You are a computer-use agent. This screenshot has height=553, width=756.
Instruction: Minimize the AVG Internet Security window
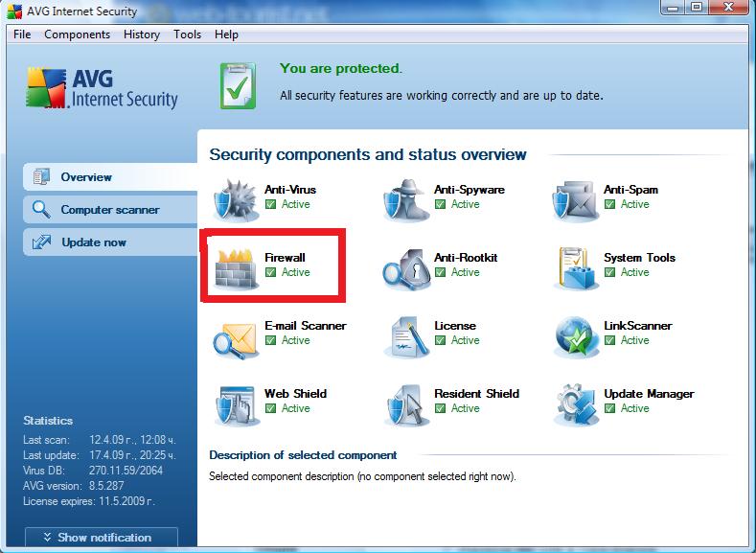tap(673, 8)
